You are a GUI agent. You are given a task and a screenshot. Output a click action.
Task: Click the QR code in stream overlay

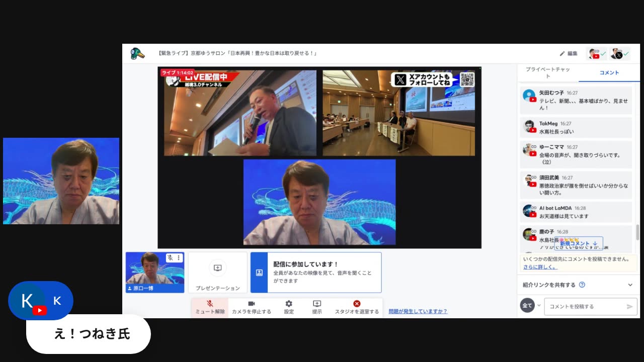click(x=467, y=79)
